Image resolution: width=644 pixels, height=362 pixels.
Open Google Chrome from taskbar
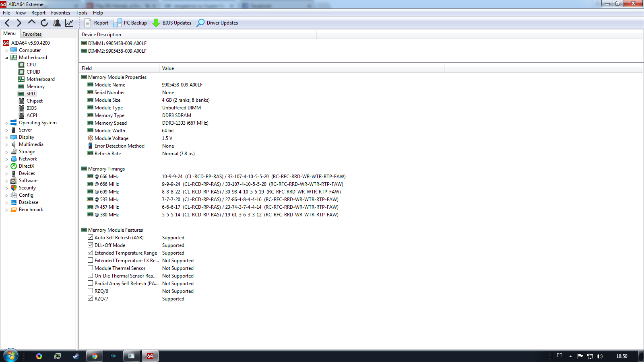click(95, 356)
